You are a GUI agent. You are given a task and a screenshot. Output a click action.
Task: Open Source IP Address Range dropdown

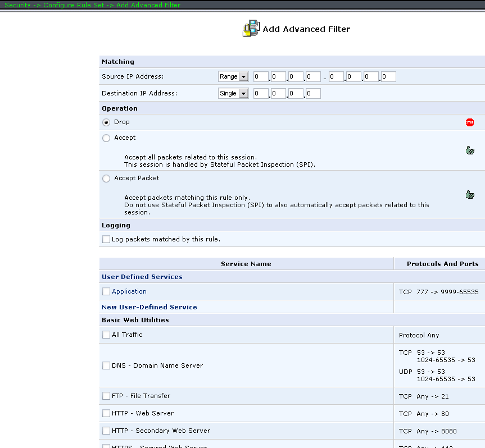tap(233, 76)
